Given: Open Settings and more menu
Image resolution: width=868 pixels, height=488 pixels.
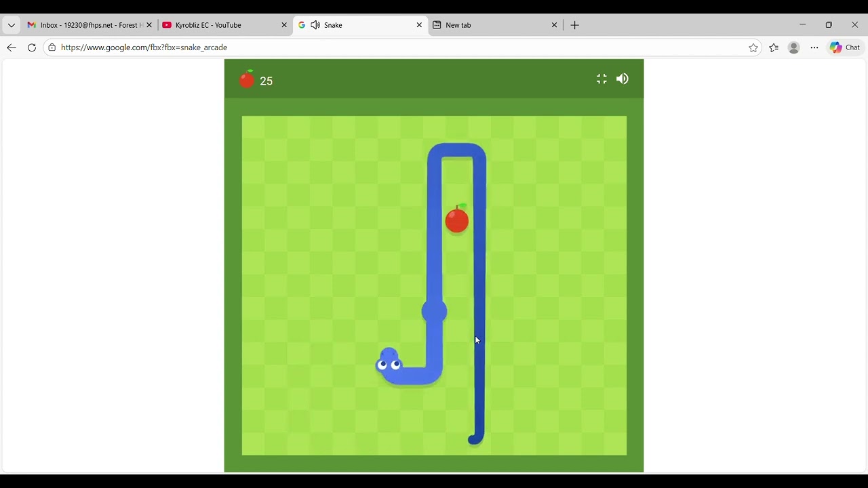Looking at the screenshot, I should coord(814,47).
